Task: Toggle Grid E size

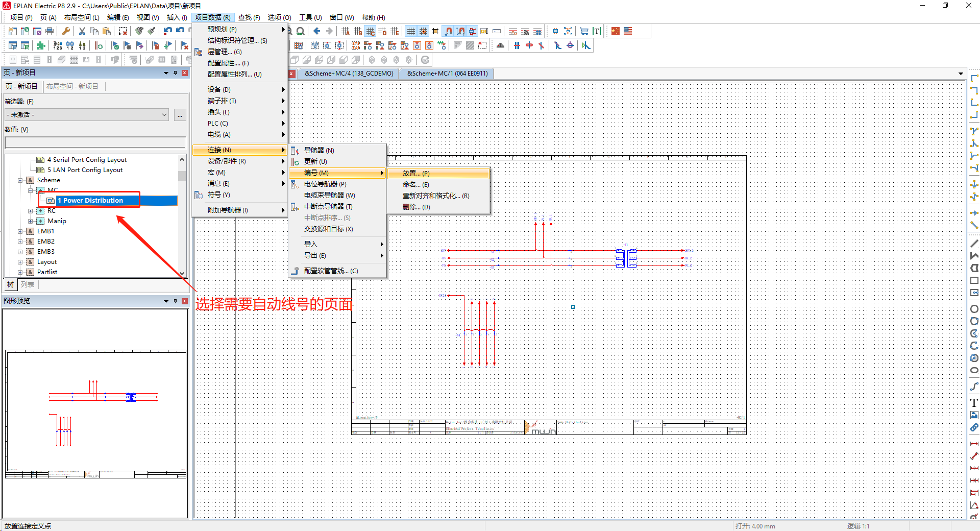Action: (x=395, y=31)
